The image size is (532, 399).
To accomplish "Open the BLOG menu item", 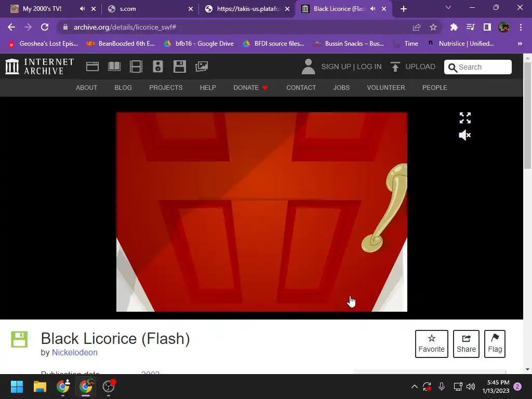I will pos(123,87).
